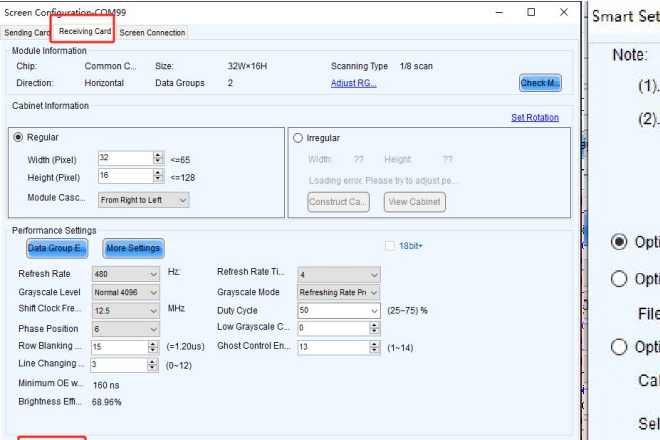The width and height of the screenshot is (660, 440).
Task: Select the Regular cabinet radio button
Action: point(17,137)
